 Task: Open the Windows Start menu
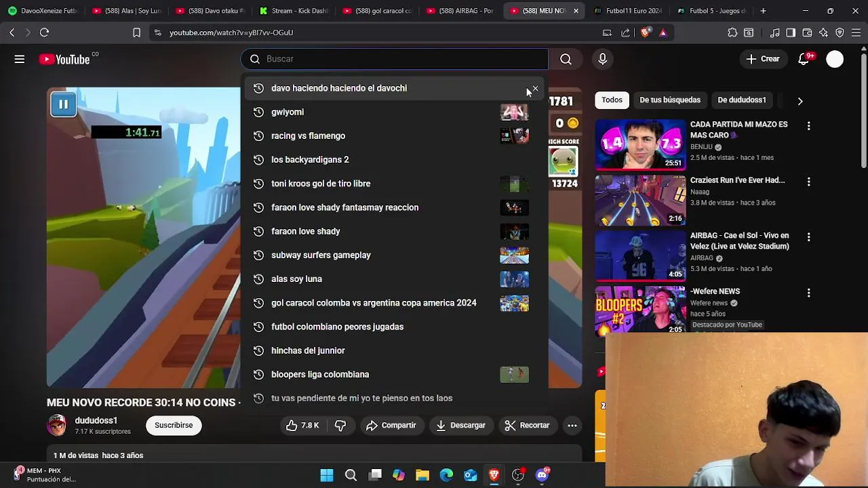[327, 475]
